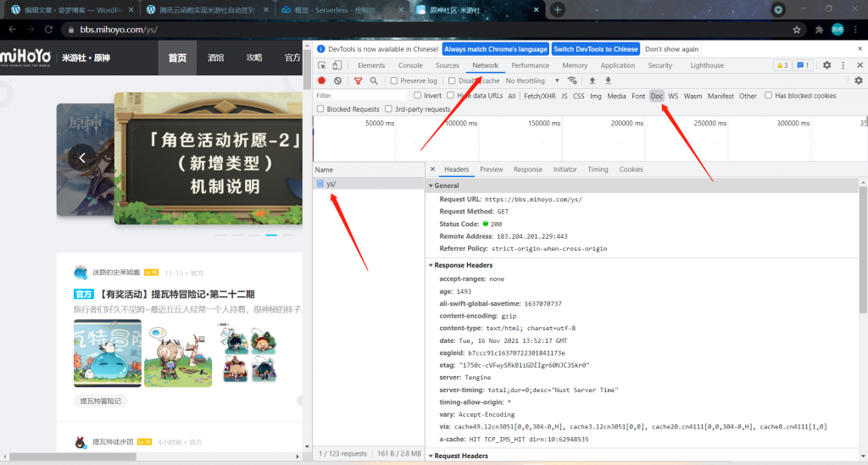Open the No throttling dropdown
Screen dimensions: 868x465
coord(532,80)
